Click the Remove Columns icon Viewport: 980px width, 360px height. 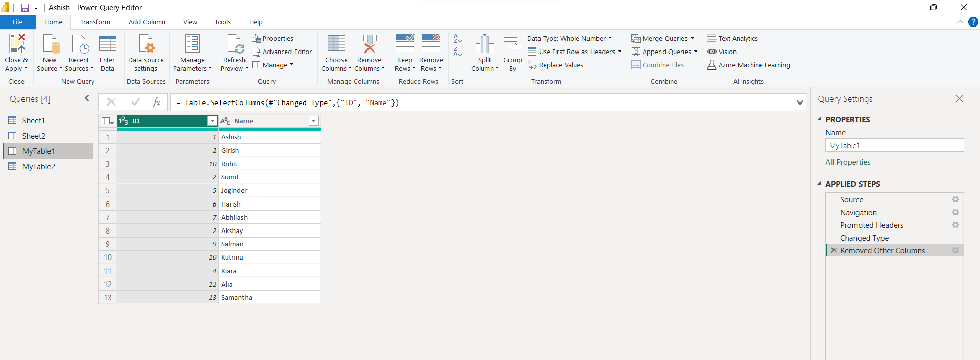(x=369, y=44)
